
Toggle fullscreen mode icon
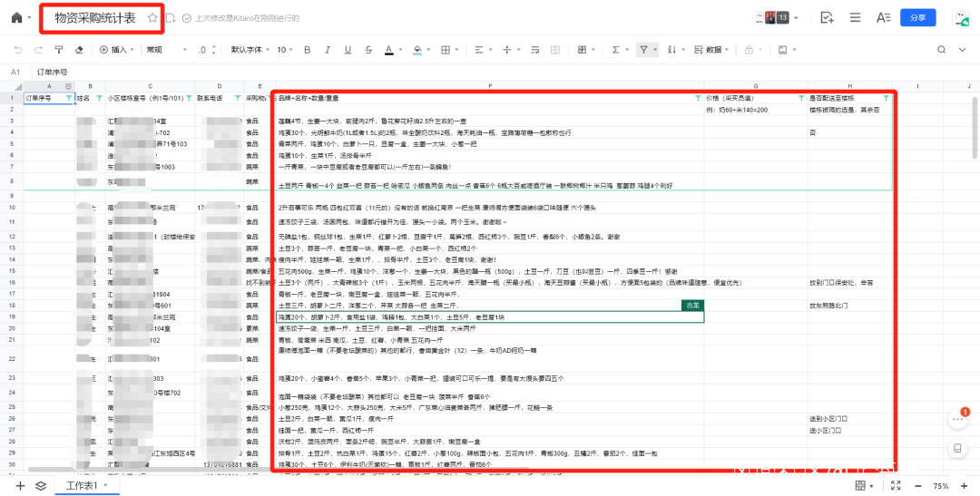click(895, 485)
